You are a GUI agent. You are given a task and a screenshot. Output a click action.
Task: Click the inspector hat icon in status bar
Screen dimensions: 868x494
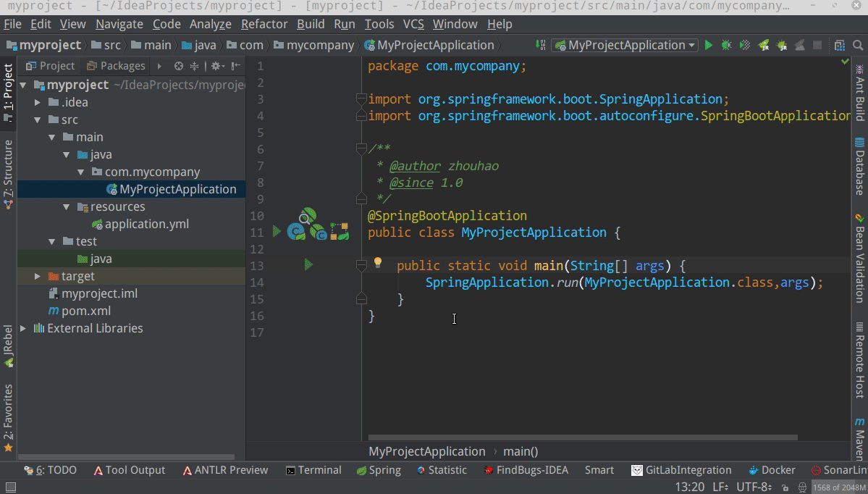click(x=802, y=488)
